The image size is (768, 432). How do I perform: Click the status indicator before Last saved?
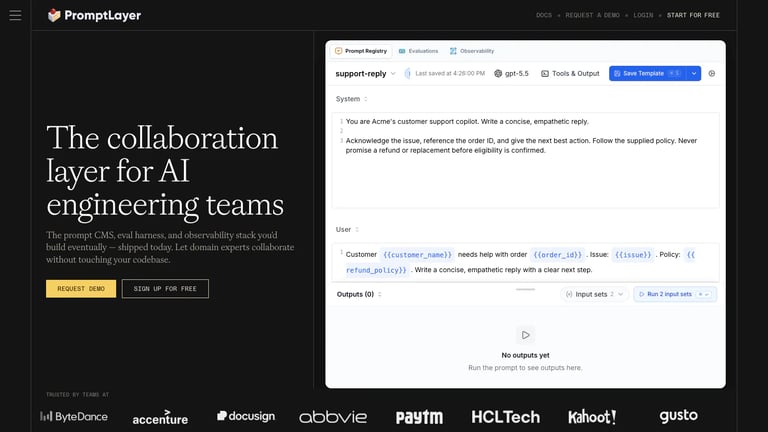[x=407, y=73]
